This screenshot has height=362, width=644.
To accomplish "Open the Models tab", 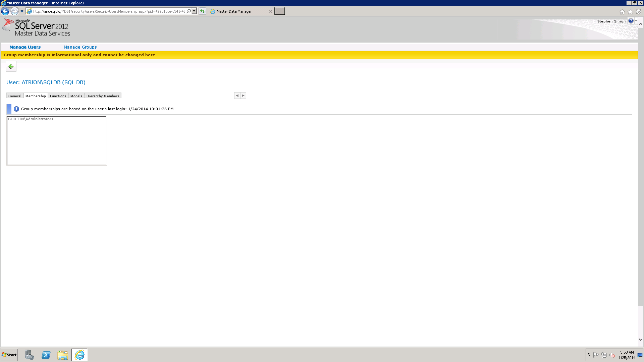I will point(76,96).
